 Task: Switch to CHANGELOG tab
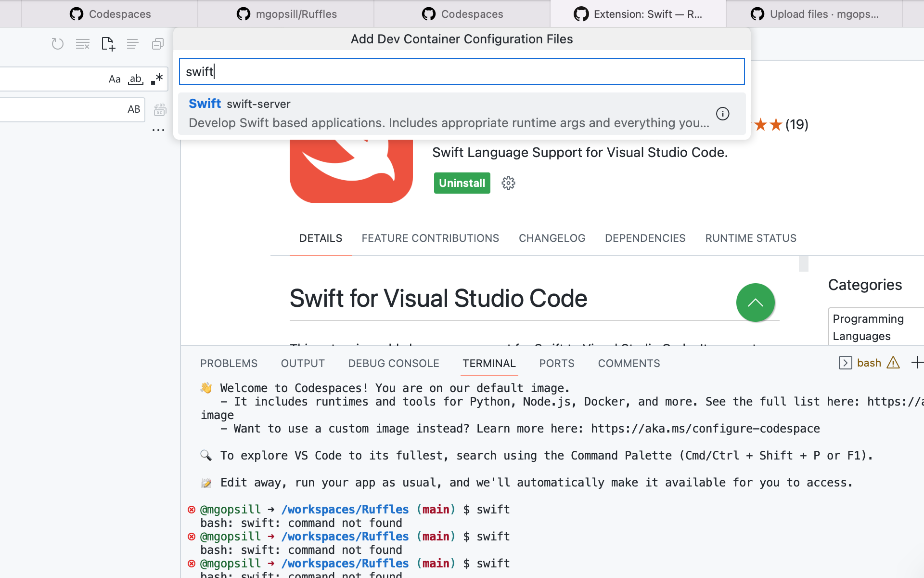pos(552,238)
